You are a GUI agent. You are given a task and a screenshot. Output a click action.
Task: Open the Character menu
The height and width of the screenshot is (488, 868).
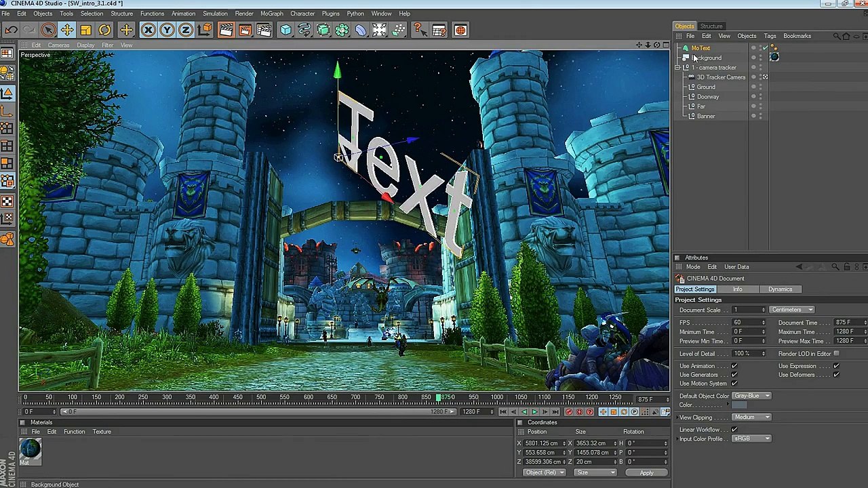pyautogui.click(x=302, y=14)
